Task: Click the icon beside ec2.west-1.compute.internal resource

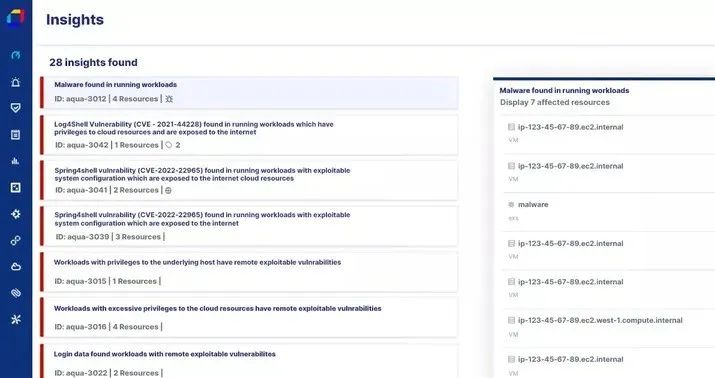Action: 511,321
